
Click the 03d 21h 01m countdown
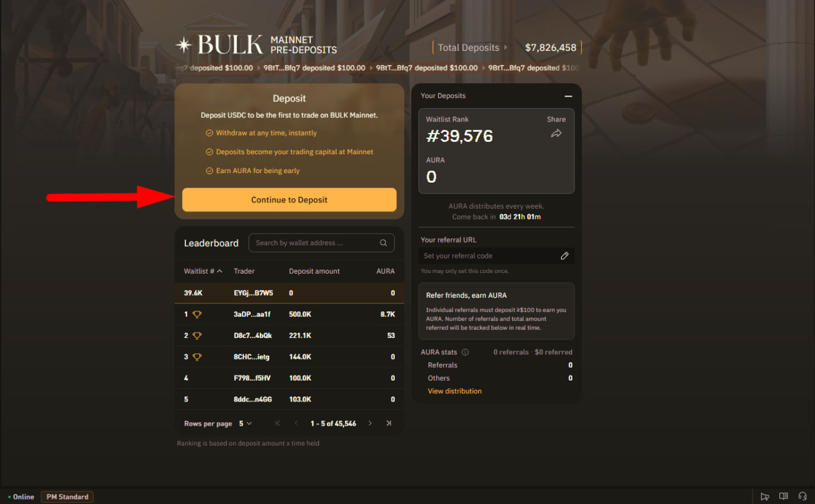pyautogui.click(x=520, y=217)
